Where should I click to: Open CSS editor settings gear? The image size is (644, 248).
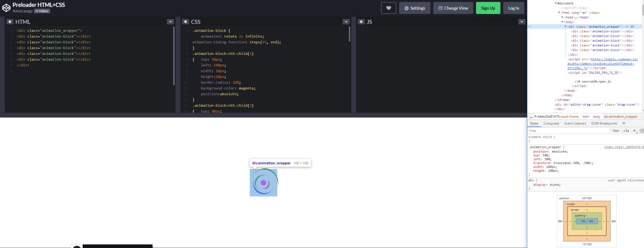185,22
